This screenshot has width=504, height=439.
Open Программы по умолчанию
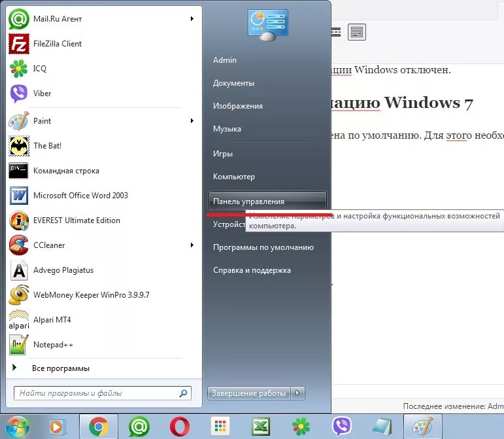[x=263, y=247]
